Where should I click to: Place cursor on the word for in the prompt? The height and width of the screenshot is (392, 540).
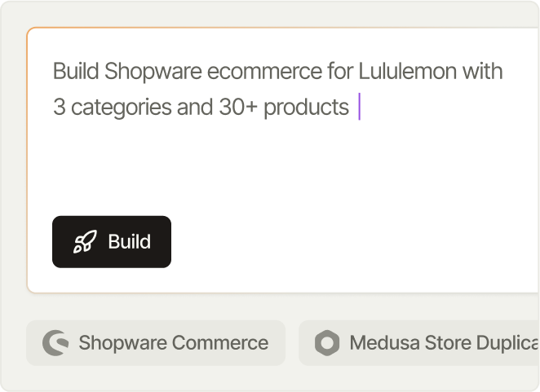point(340,71)
